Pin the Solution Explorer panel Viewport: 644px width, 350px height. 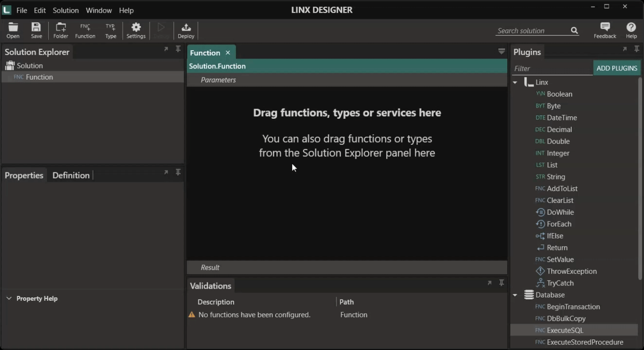[x=178, y=49]
